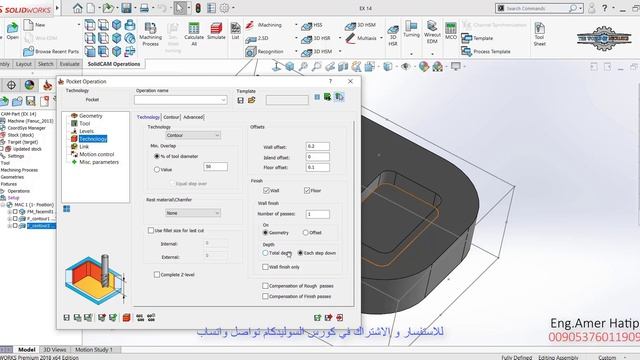Click the red Exit icon at dialog bottom right
The image size is (640, 360).
[x=340, y=318]
